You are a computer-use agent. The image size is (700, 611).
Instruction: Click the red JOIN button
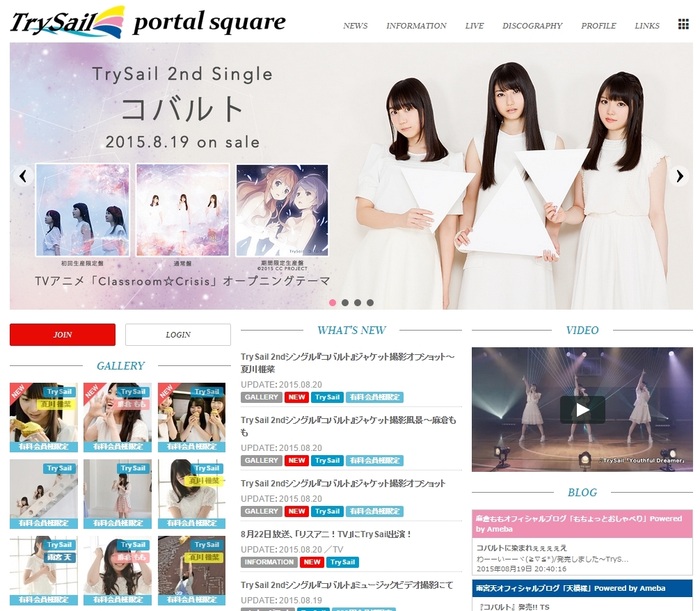click(x=63, y=335)
